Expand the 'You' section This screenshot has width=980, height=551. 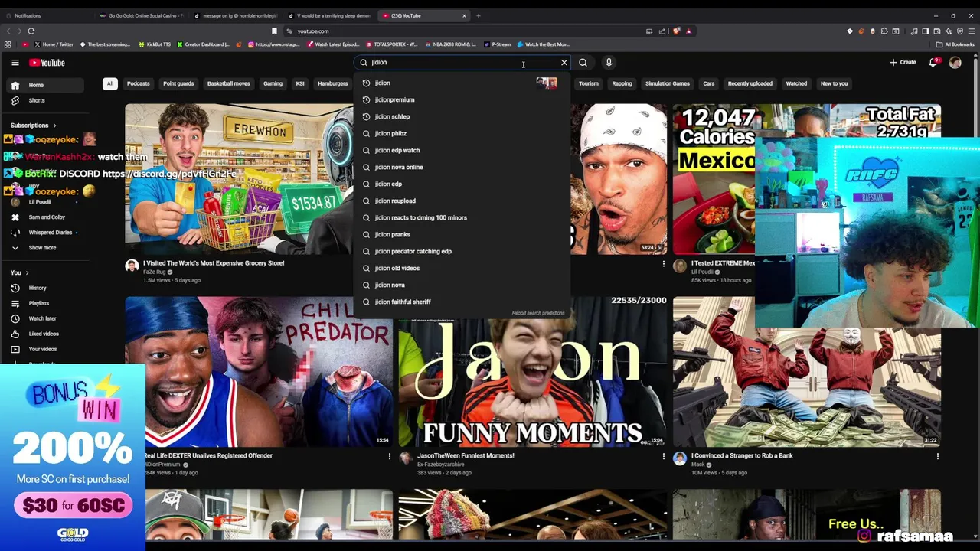[19, 272]
